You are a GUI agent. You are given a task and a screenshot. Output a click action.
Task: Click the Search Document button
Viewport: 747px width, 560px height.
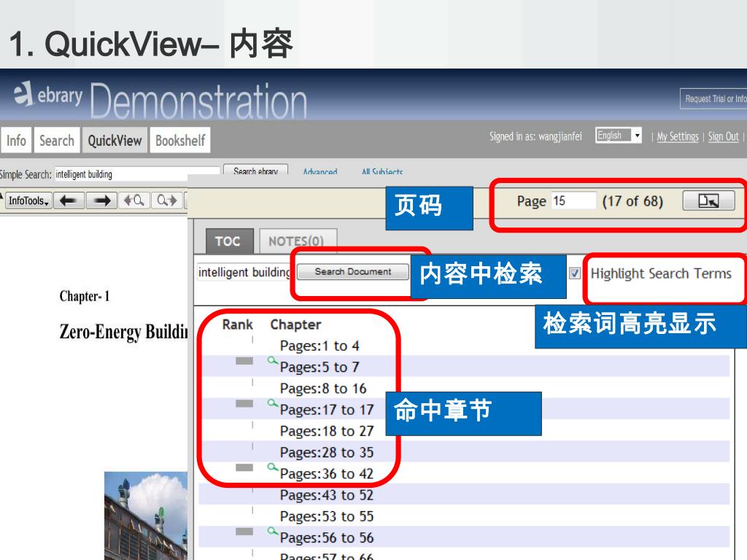[352, 271]
